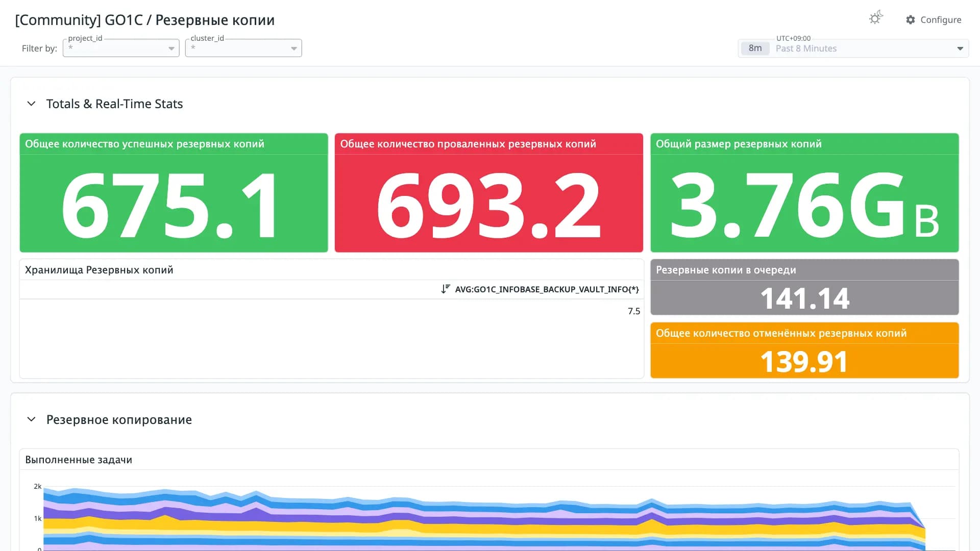This screenshot has width=980, height=551.
Task: Click the Общее количество проваленных резервных копий title
Action: 468,144
